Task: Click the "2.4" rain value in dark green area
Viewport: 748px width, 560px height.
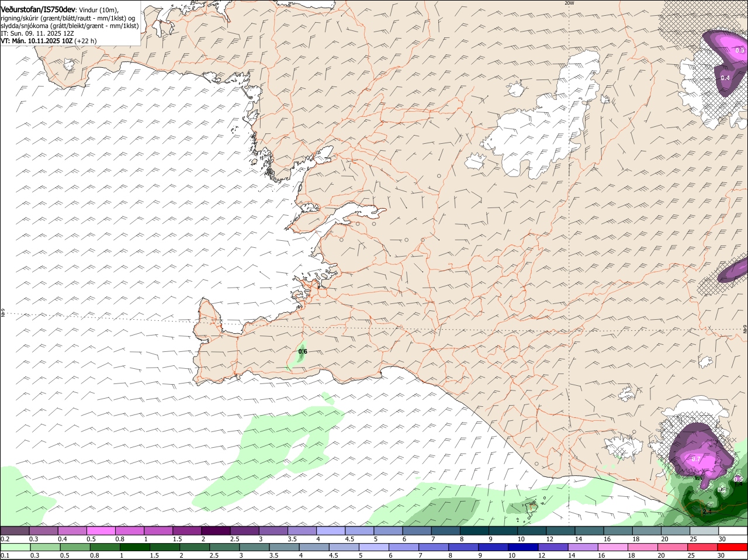Action: click(707, 511)
